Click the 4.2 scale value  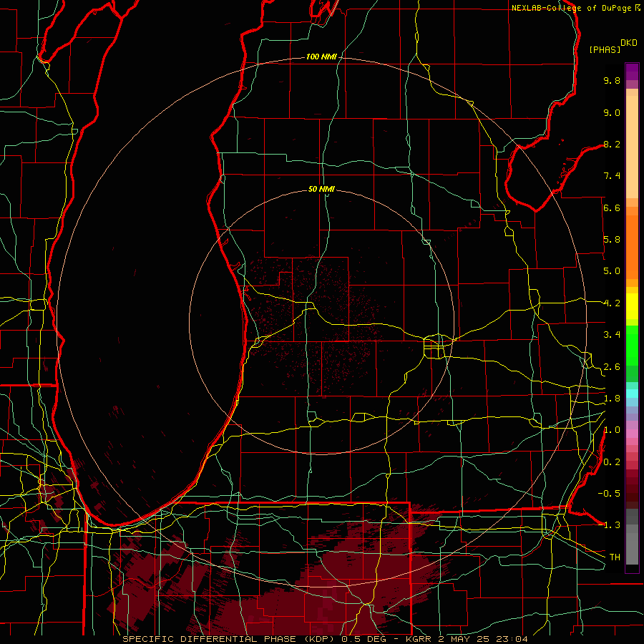(612, 303)
